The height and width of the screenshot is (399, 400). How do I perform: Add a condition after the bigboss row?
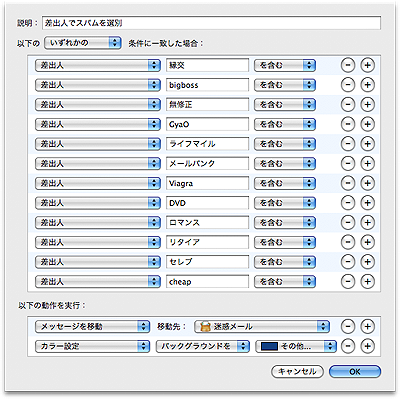click(x=367, y=85)
